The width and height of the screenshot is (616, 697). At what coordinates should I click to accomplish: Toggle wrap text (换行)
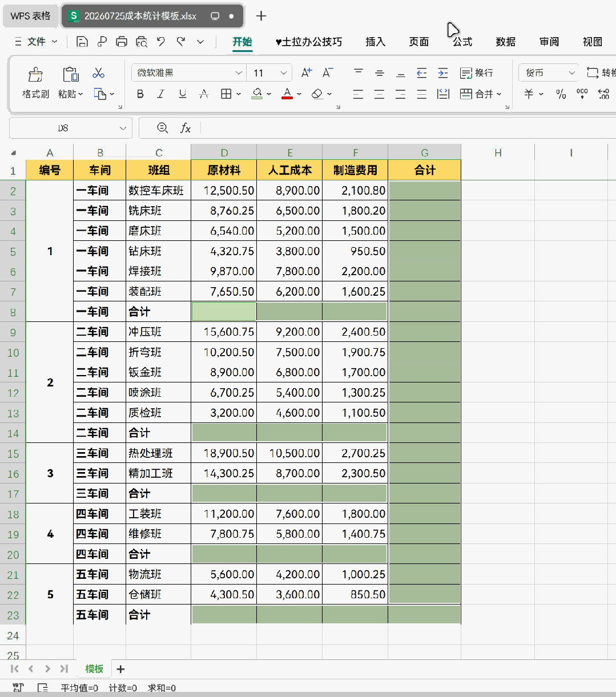[477, 73]
